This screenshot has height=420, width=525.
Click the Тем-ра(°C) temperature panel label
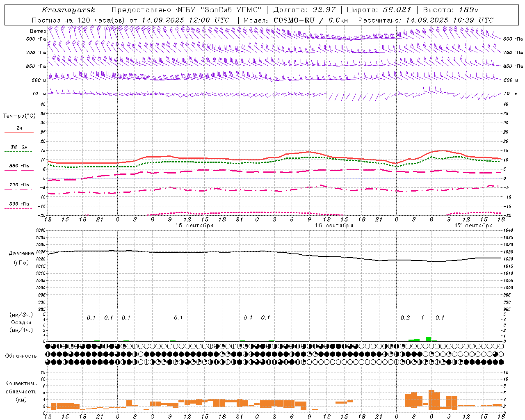point(19,116)
